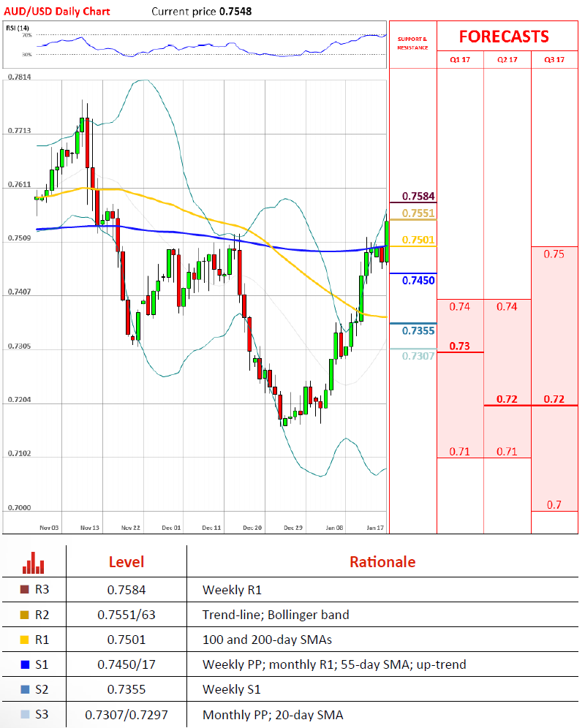Click the bold 0.73 Q1 17 forecast
The width and height of the screenshot is (585, 728).
459,346
